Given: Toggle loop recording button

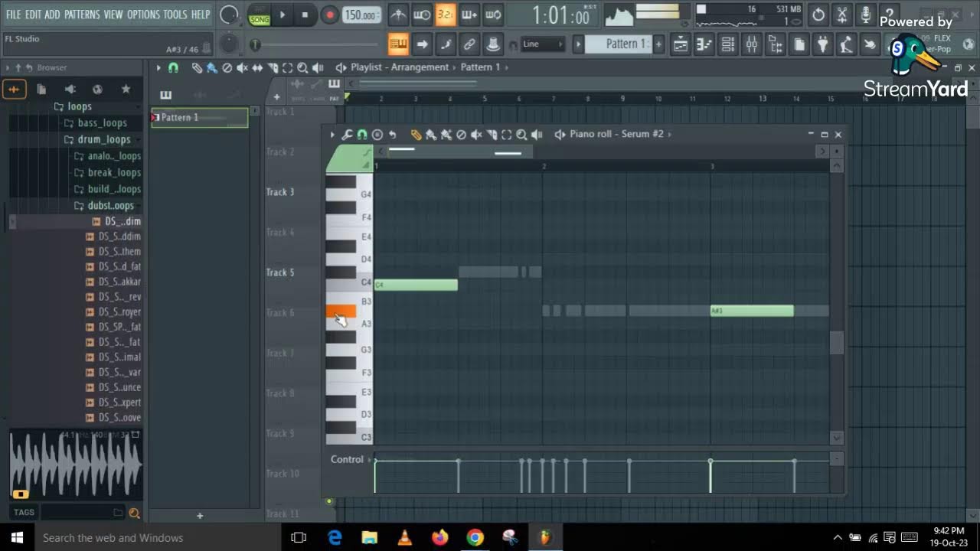Looking at the screenshot, I should [493, 15].
